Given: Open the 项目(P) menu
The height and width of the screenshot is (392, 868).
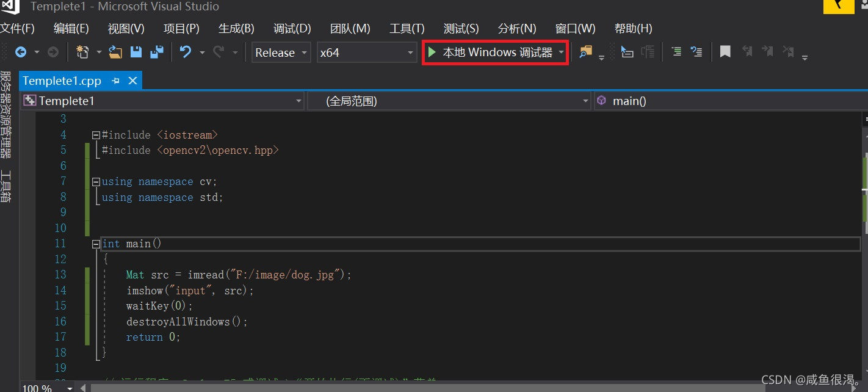Looking at the screenshot, I should pyautogui.click(x=181, y=29).
